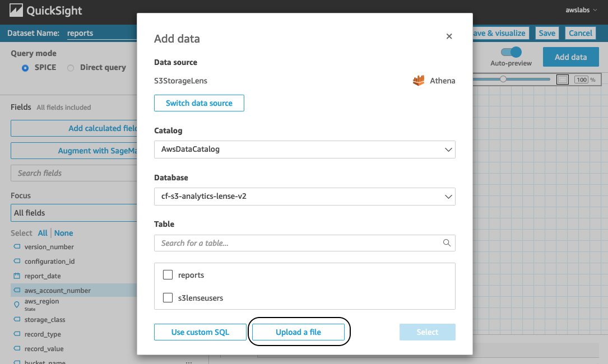The image size is (608, 364).
Task: Click the storage_class field type icon
Action: [x=17, y=319]
